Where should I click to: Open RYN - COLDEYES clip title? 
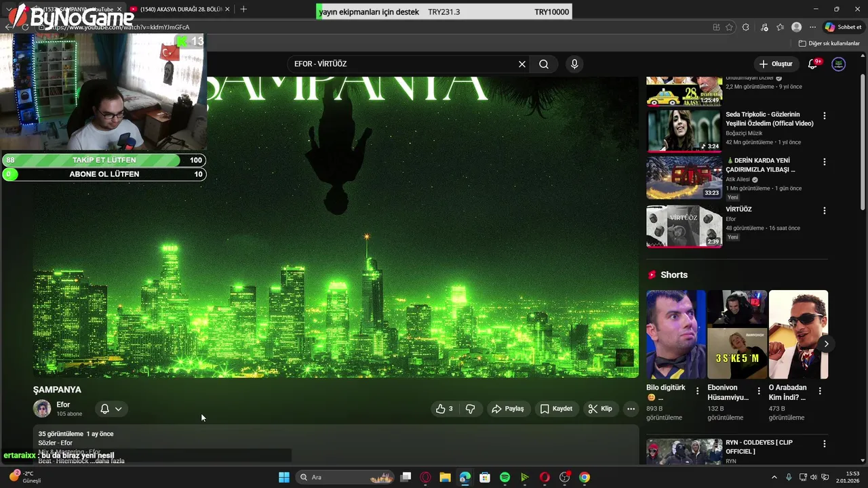759,447
